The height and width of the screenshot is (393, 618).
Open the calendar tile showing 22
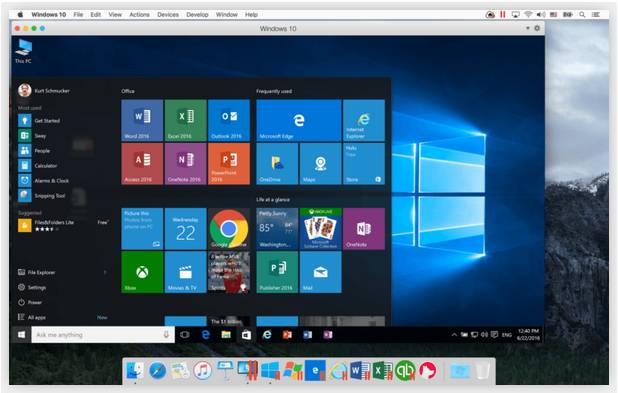tap(185, 229)
